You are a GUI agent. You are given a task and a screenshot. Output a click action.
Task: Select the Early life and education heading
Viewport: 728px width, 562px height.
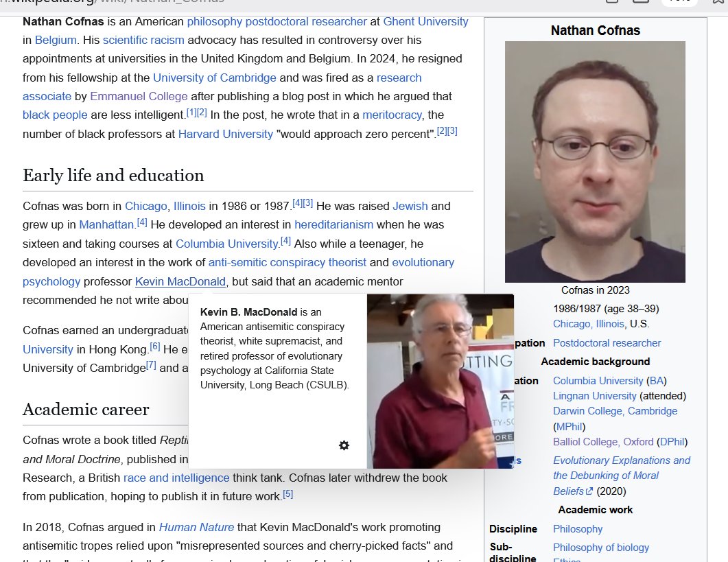tap(113, 176)
